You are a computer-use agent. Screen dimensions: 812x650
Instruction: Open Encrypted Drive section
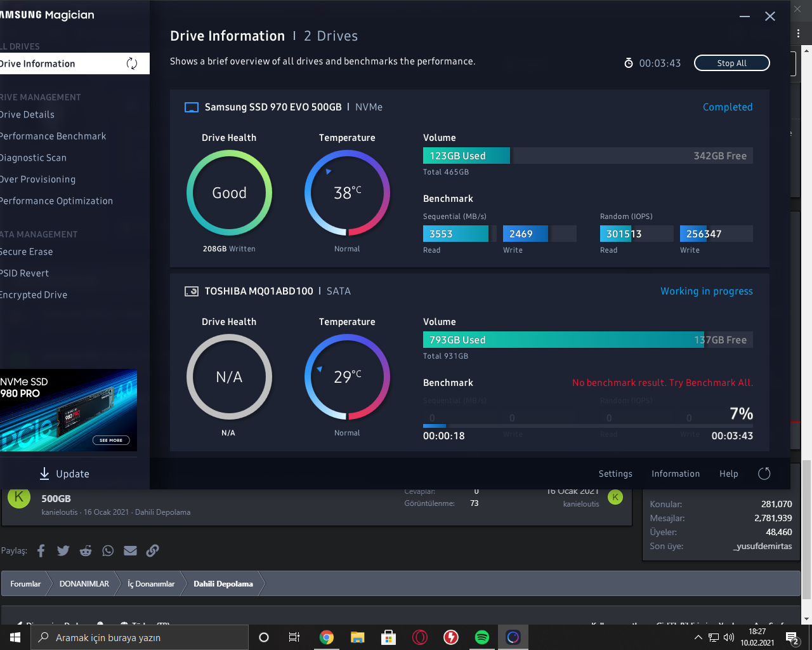coord(34,295)
